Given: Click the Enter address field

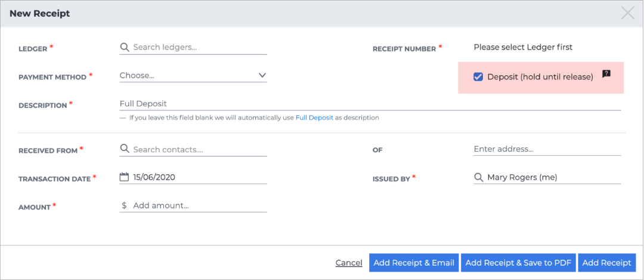Looking at the screenshot, I should click(x=547, y=149).
